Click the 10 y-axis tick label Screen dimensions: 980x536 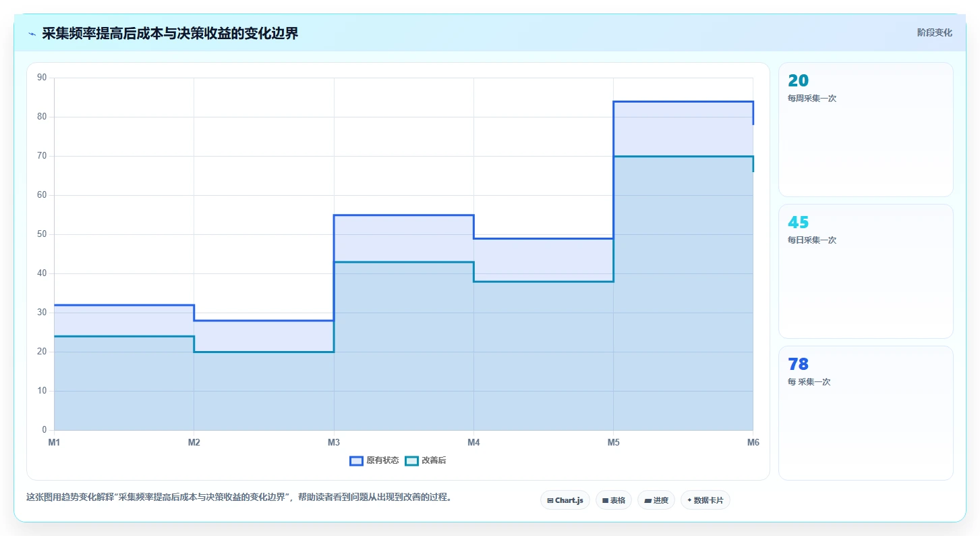[42, 391]
